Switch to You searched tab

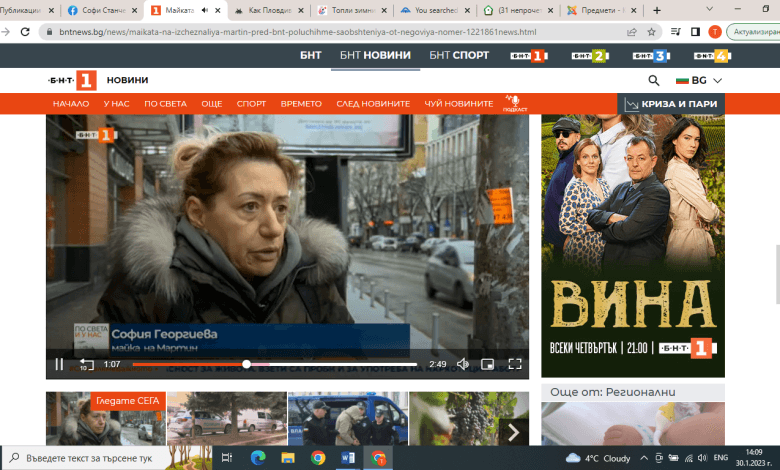tap(435, 10)
